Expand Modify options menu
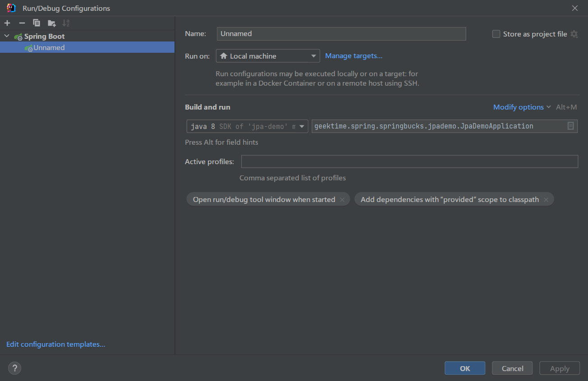Image resolution: width=588 pixels, height=381 pixels. click(x=522, y=107)
